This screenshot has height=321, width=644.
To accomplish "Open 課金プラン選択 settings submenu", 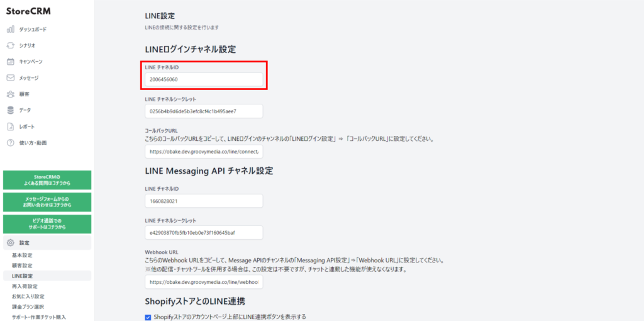I will pyautogui.click(x=28, y=307).
